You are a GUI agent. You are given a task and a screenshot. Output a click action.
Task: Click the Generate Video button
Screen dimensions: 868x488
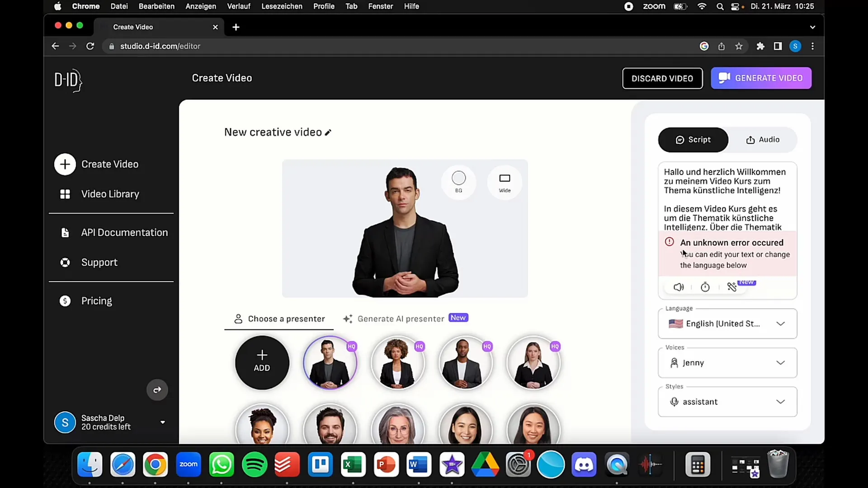tap(761, 78)
